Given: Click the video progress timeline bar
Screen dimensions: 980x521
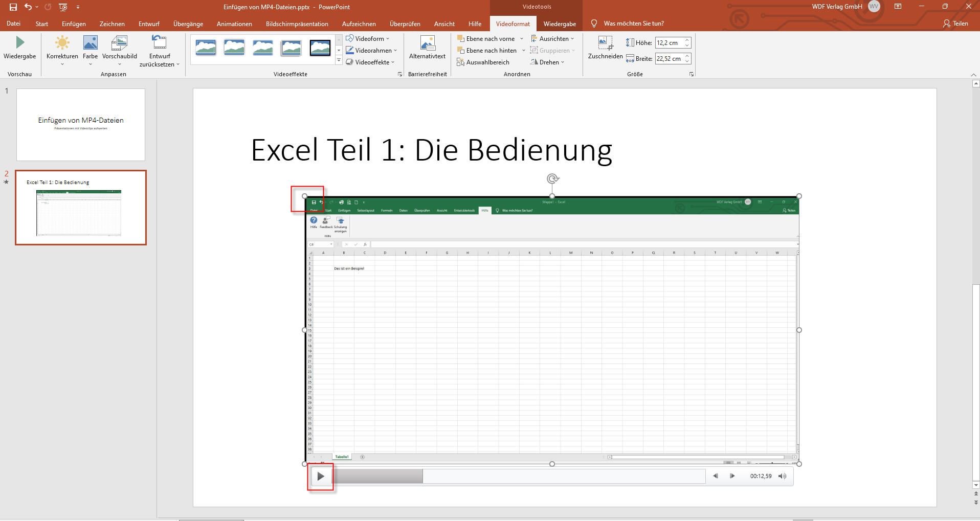Looking at the screenshot, I should (518, 477).
